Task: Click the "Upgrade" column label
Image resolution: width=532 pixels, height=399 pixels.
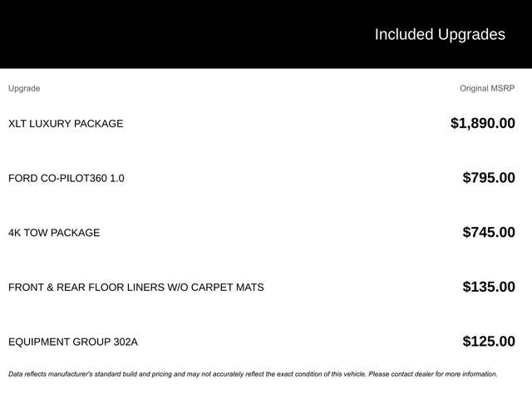Action: pos(24,88)
